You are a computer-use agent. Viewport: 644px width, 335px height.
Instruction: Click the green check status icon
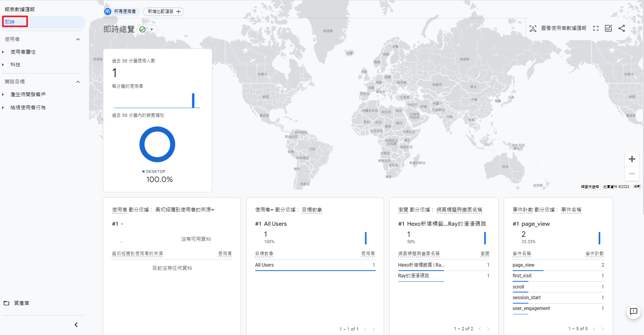pyautogui.click(x=142, y=29)
